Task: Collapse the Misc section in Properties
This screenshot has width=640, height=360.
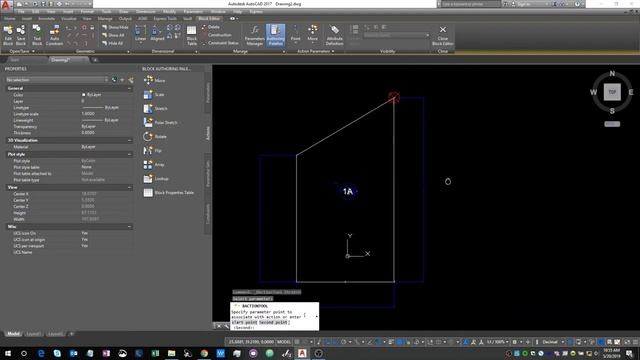Action: click(x=129, y=227)
